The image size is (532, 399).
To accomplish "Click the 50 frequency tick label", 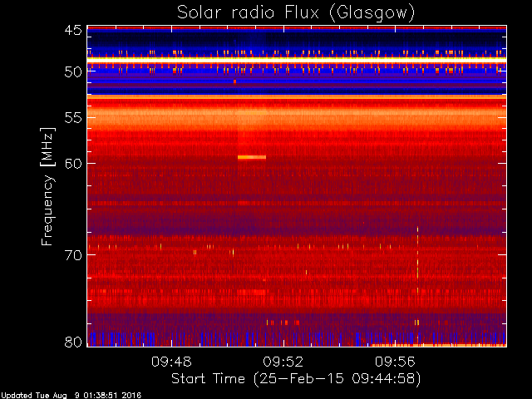I will pyautogui.click(x=73, y=71).
